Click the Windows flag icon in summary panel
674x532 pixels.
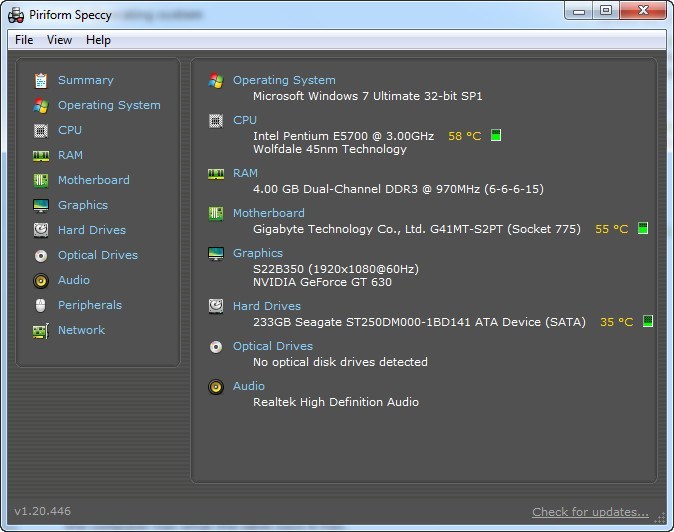(x=216, y=80)
